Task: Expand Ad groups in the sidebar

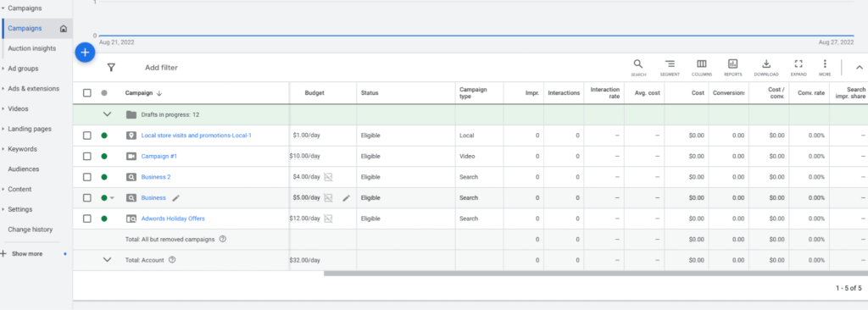Action: [3, 69]
